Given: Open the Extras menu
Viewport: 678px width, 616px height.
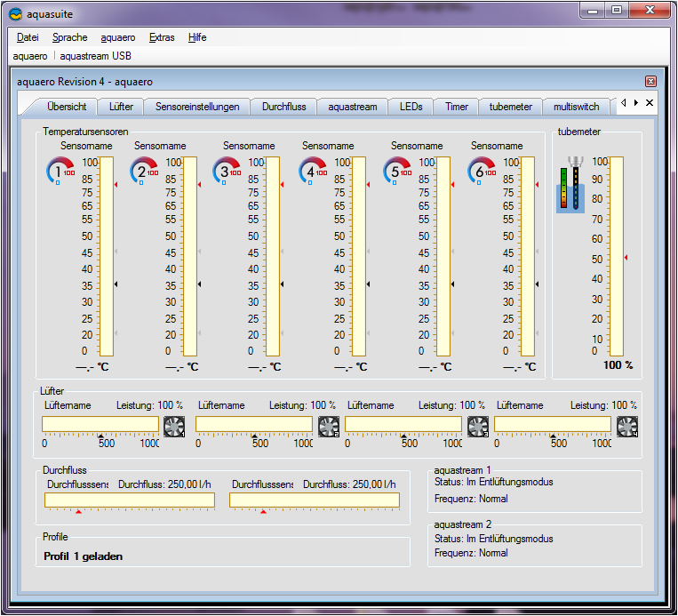Looking at the screenshot, I should [x=162, y=37].
